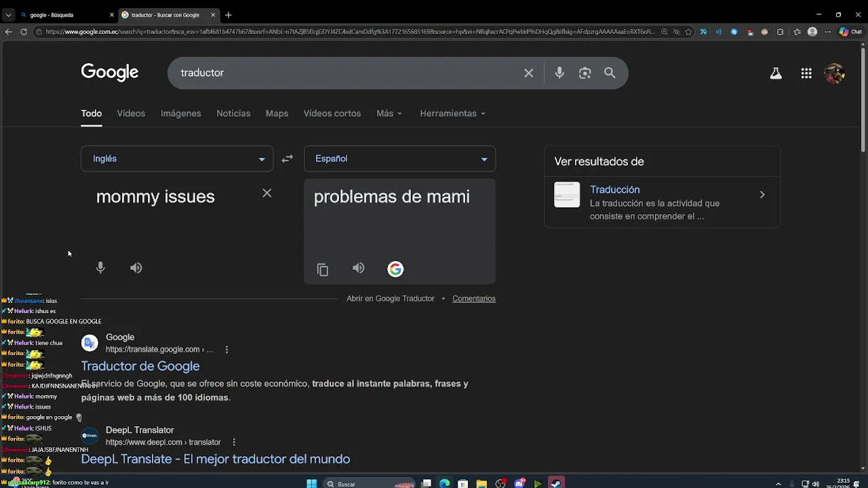Open tracking prevention crossed-eye icon

[x=676, y=32]
